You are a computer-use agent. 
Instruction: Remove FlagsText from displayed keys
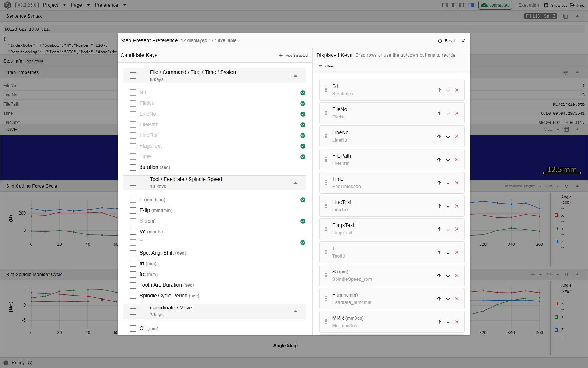pyautogui.click(x=457, y=229)
